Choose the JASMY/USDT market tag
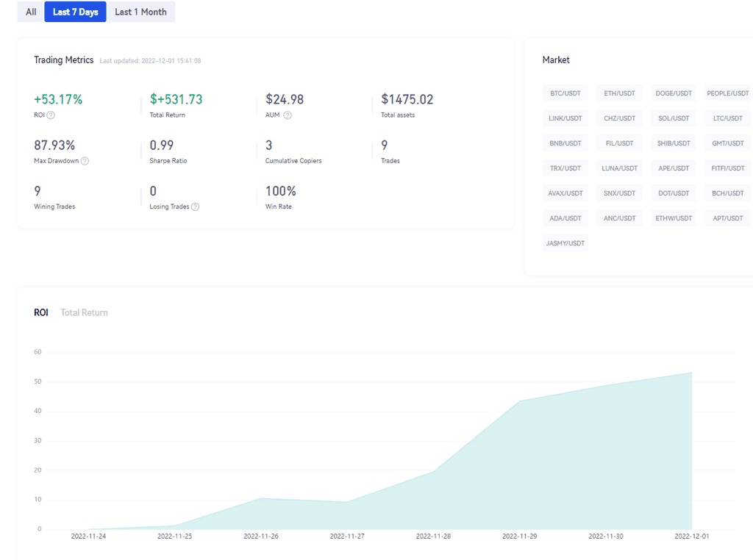This screenshot has width=753, height=560. [565, 243]
